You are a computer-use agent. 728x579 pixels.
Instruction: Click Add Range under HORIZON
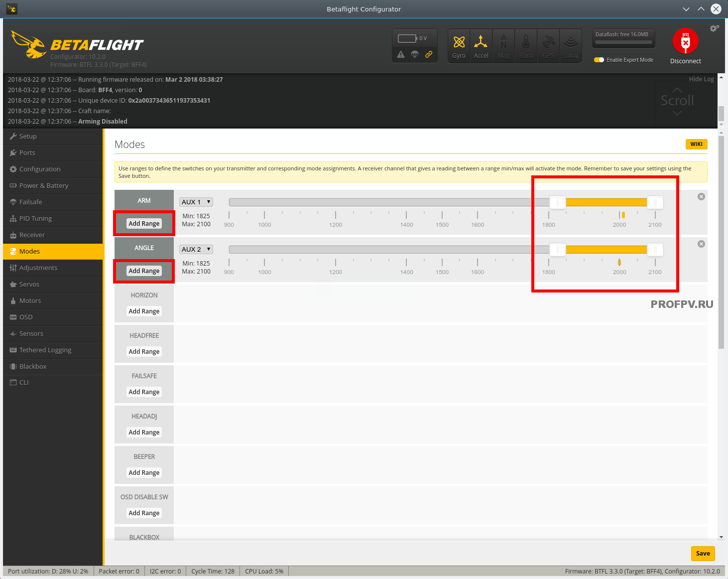click(x=144, y=311)
